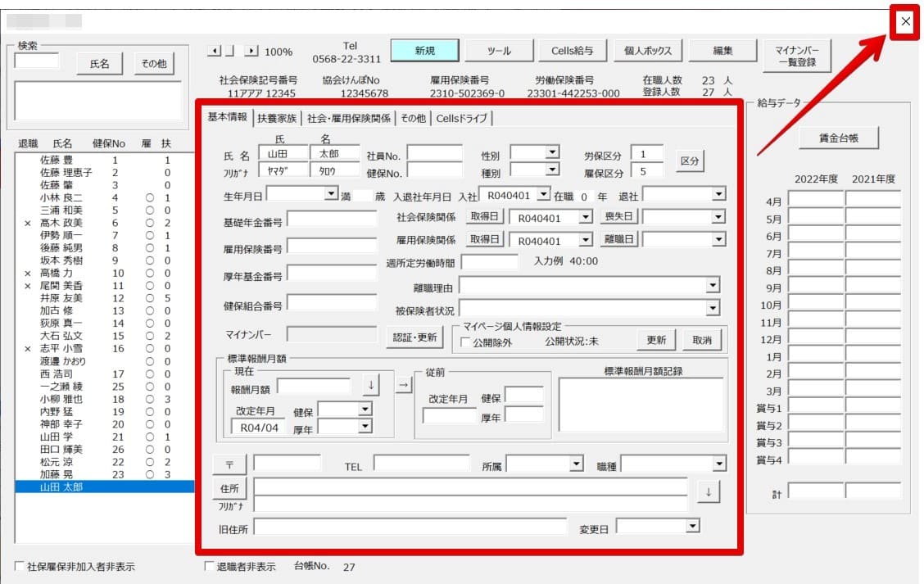Screen dimensions: 924x584
Task: Click the 離職日 button
Action: pyautogui.click(x=618, y=239)
